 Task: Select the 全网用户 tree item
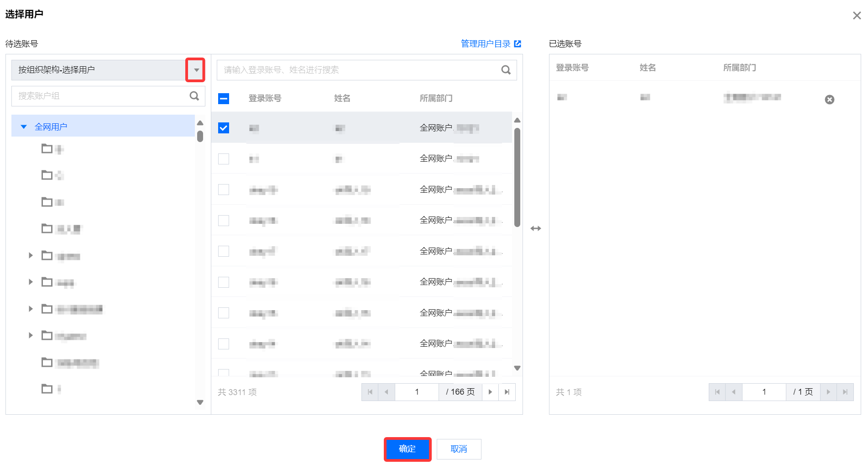tap(51, 127)
